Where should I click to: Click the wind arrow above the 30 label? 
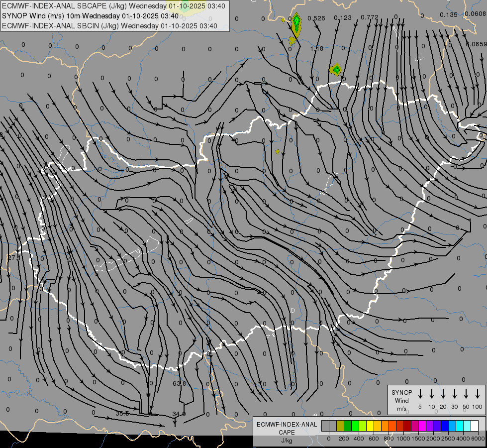[454, 394]
